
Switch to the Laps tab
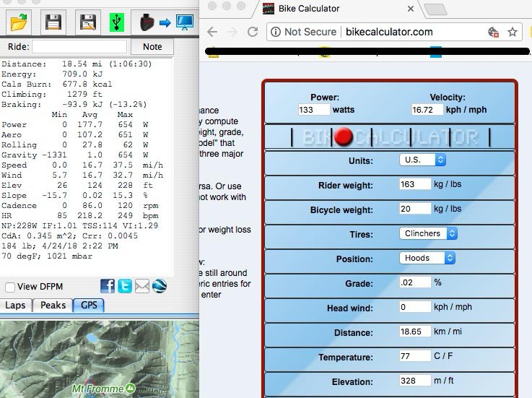click(16, 305)
